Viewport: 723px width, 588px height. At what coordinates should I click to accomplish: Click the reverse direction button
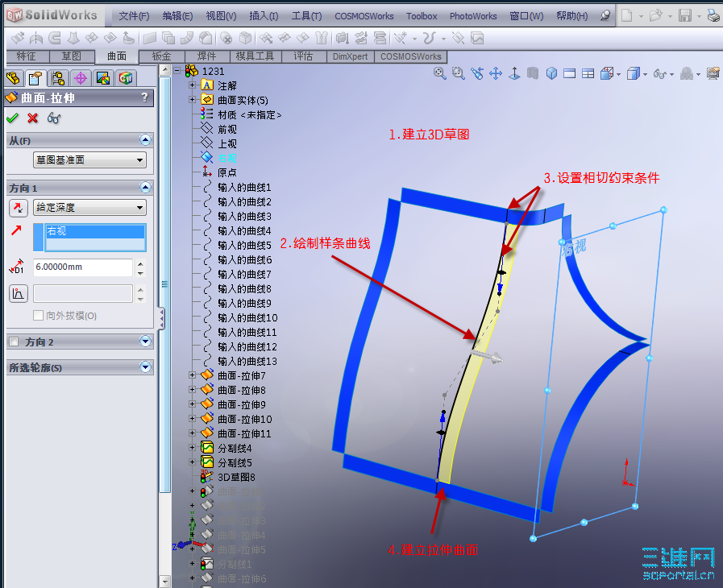(x=19, y=208)
